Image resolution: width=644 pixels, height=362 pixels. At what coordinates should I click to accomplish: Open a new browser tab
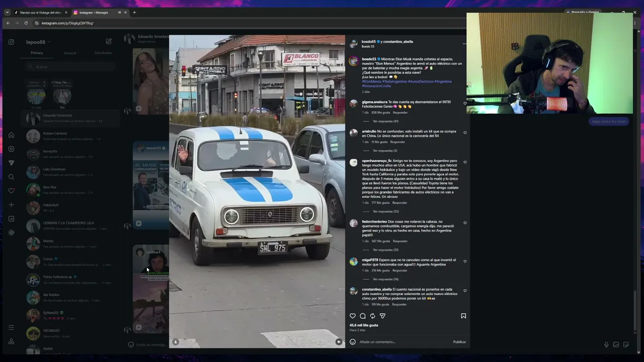[134, 13]
